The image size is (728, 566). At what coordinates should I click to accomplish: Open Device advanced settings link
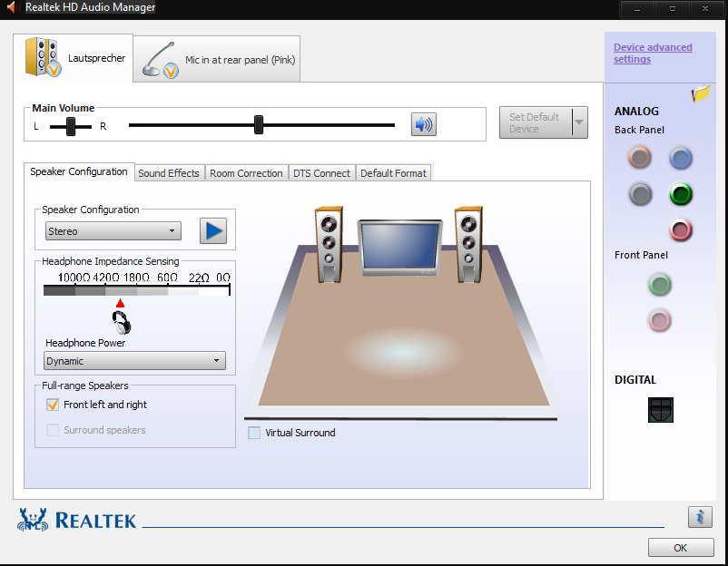click(x=653, y=54)
